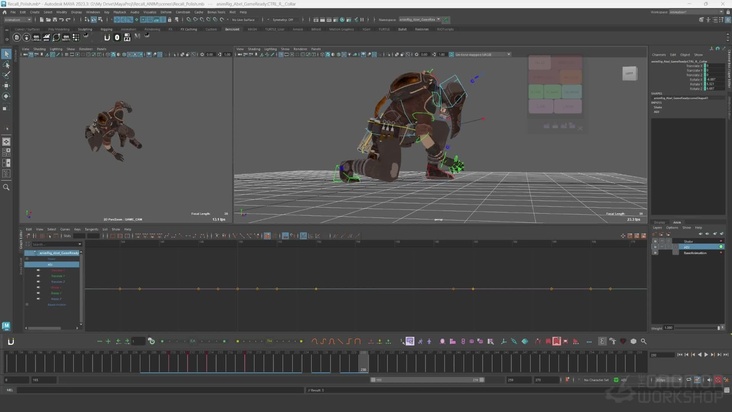This screenshot has height=412, width=732.
Task: Toggle visibility of ADJ animation layer
Action: [655, 247]
